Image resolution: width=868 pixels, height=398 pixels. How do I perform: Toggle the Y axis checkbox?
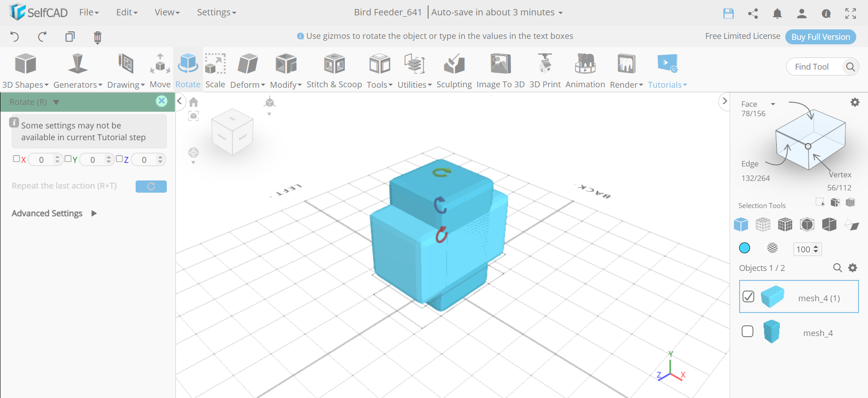[x=68, y=159]
